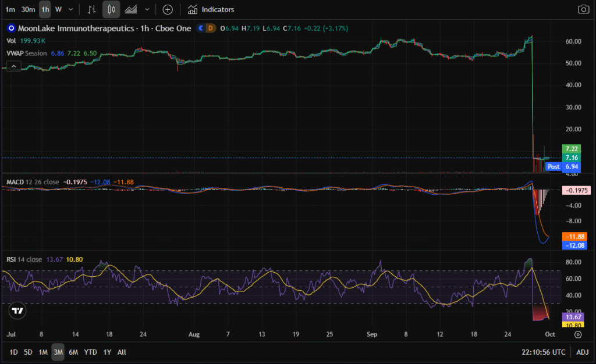Select the 6M date range tab

(x=73, y=352)
